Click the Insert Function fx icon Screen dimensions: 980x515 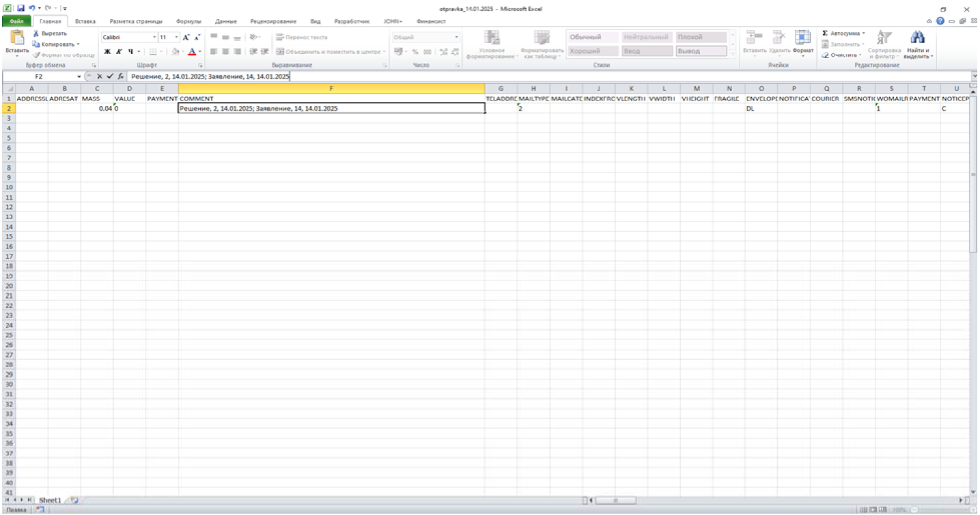coord(120,77)
